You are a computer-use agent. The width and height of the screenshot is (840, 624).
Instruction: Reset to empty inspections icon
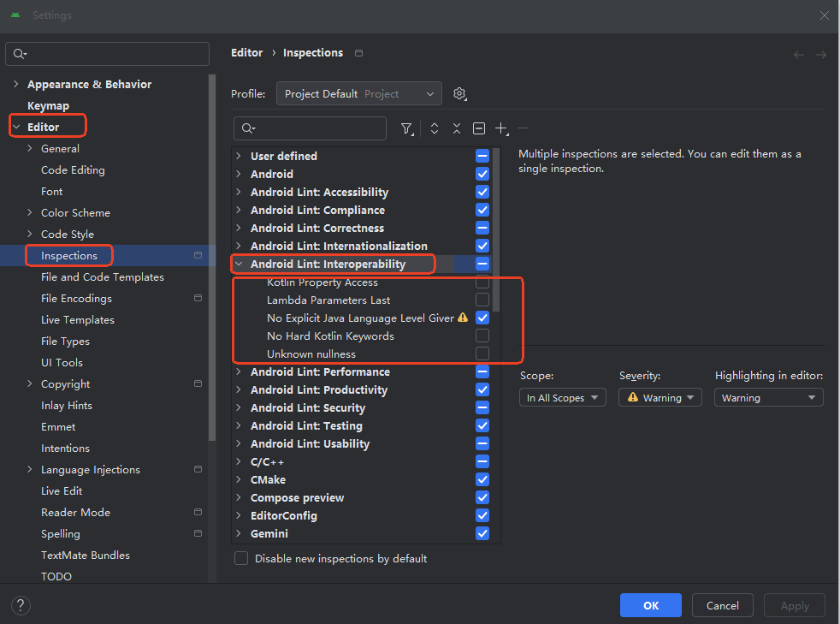pyautogui.click(x=479, y=128)
